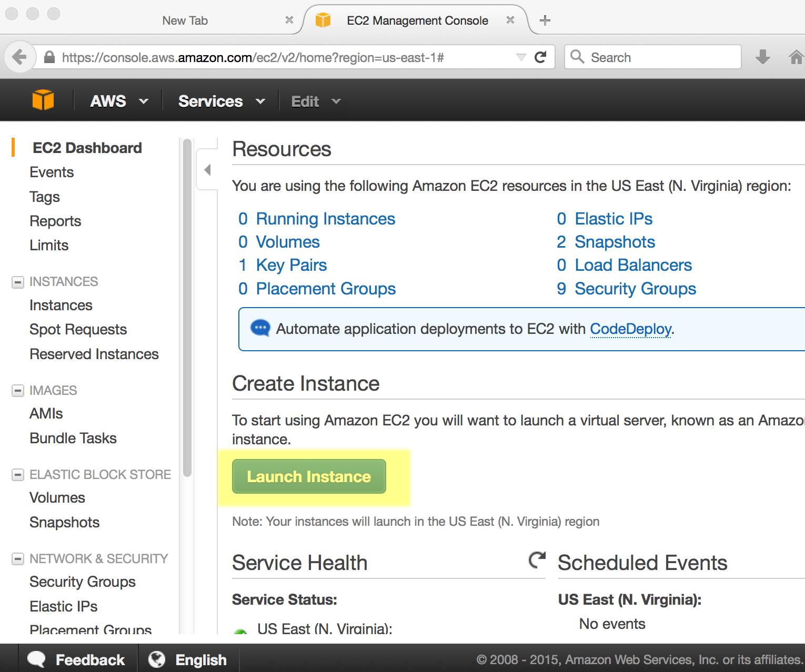
Task: Collapse the ELASTIC BLOCK STORE section
Action: [x=18, y=475]
